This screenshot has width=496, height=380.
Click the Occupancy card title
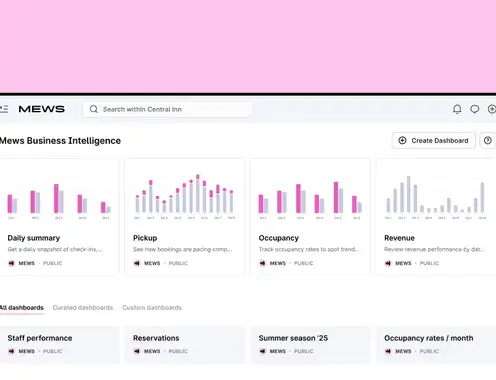(x=279, y=238)
